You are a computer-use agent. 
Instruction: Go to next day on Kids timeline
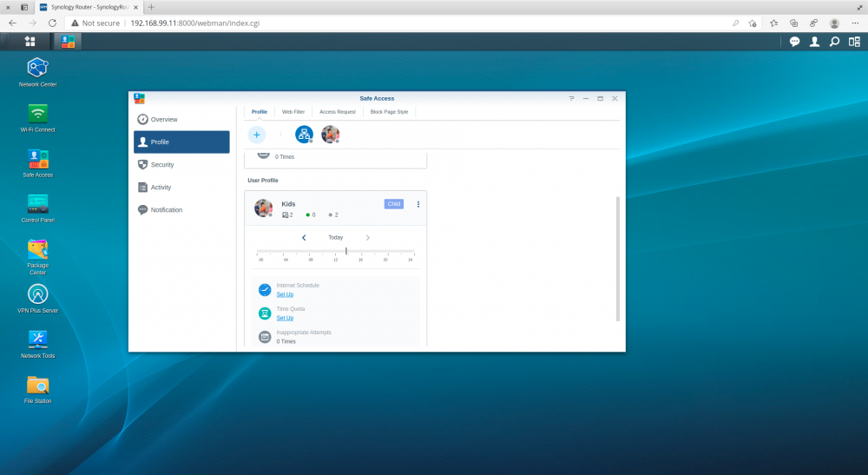coord(367,238)
